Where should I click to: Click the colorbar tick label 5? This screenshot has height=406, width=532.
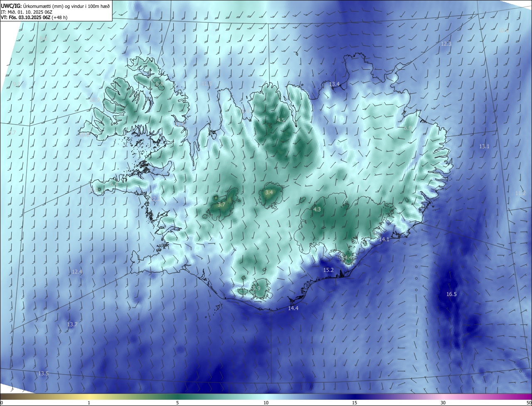[177, 403]
